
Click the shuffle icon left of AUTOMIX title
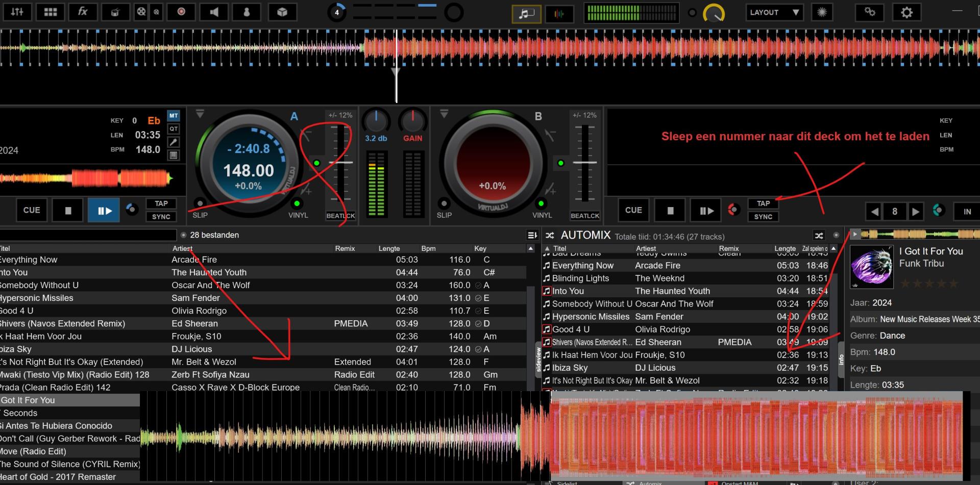[x=550, y=236]
